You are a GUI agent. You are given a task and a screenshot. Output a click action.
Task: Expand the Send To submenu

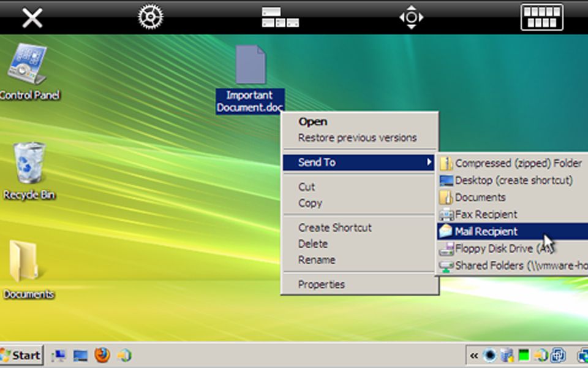click(358, 162)
